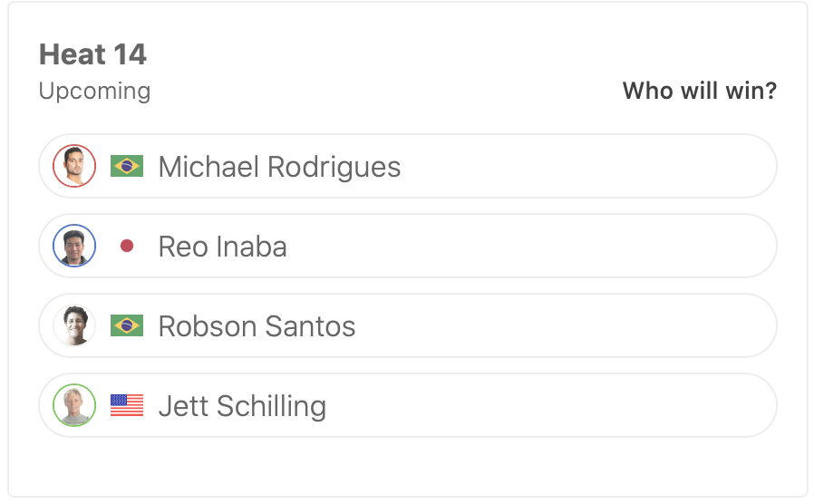Screen dimensions: 814x504
Task: Click Michael Rodrigues' avatar photo
Action: (74, 166)
